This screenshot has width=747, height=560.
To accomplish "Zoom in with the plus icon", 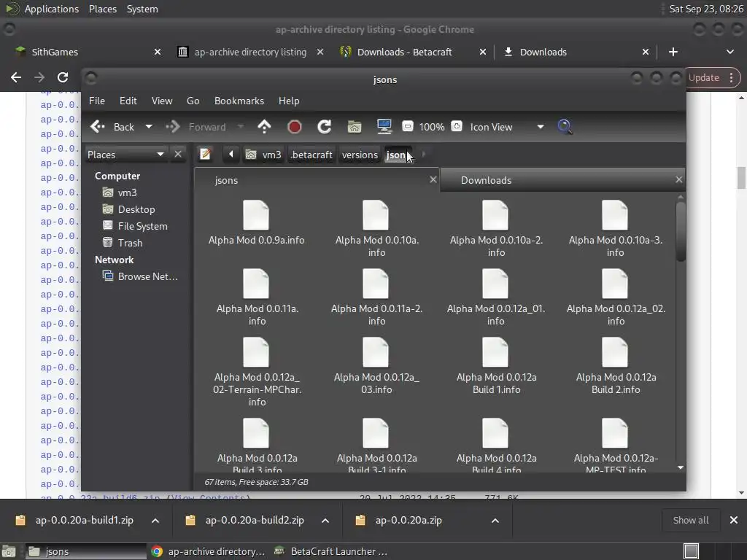I will (457, 126).
